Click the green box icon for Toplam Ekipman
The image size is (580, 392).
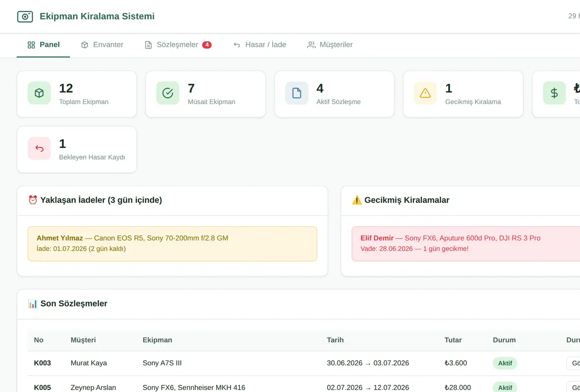pos(39,93)
